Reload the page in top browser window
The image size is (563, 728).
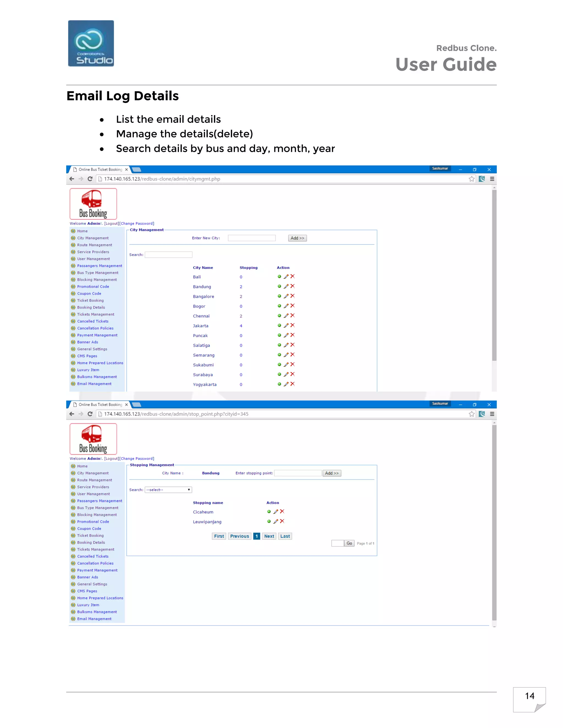pos(90,179)
